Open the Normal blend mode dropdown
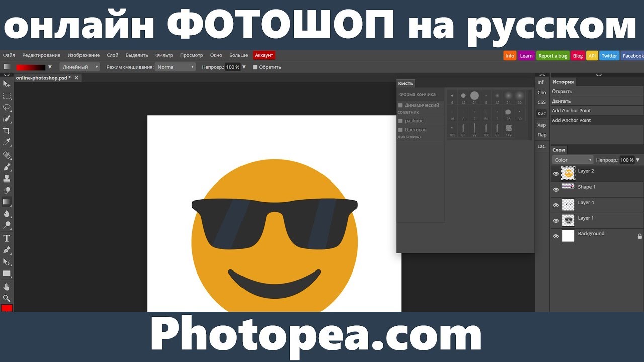The height and width of the screenshot is (362, 644). pyautogui.click(x=175, y=67)
